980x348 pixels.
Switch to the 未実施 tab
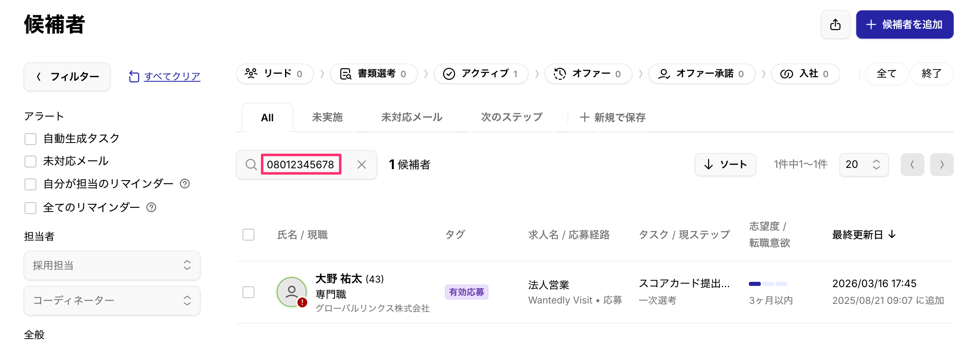pyautogui.click(x=327, y=118)
